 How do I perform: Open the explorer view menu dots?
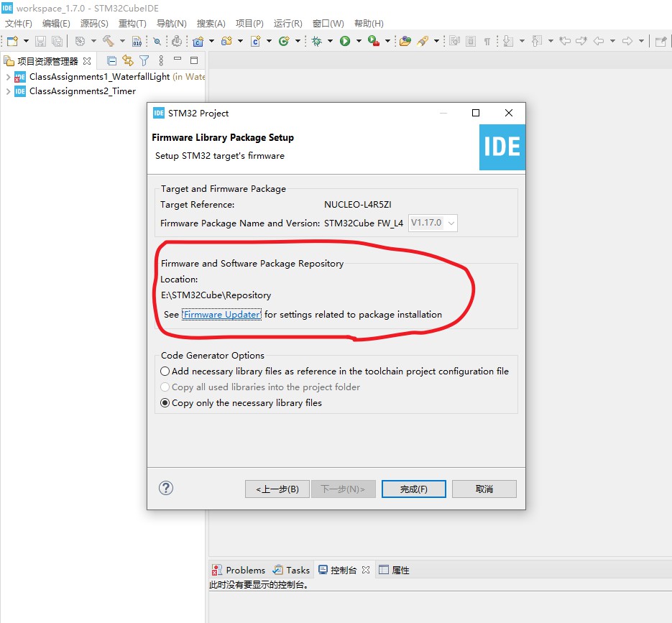[x=161, y=60]
